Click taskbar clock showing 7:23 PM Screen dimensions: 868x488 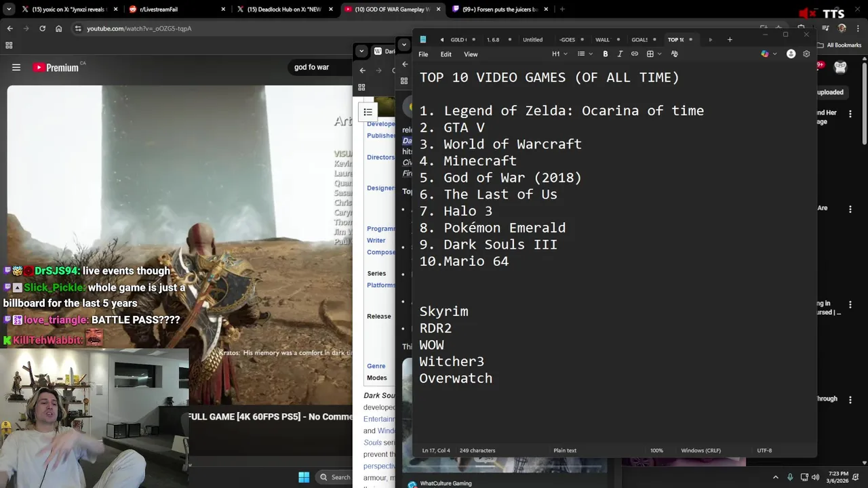(838, 476)
